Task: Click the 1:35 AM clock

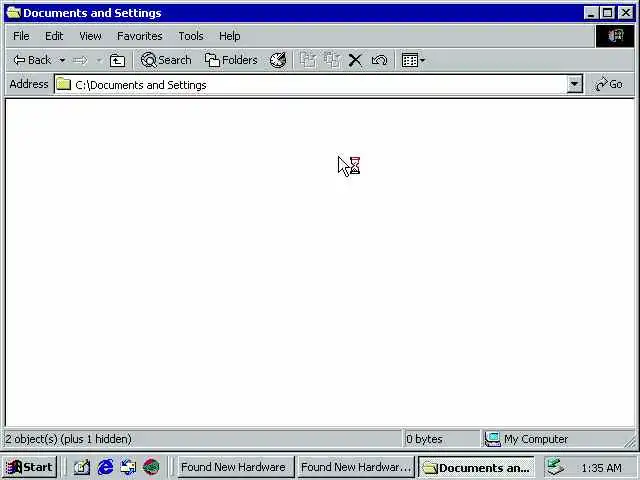Action: [602, 468]
